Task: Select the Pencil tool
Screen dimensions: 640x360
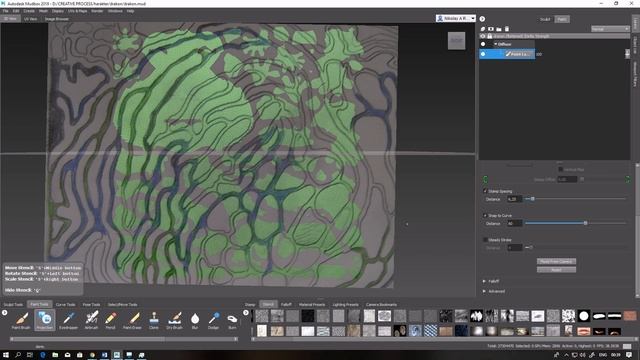Action: [x=110, y=320]
